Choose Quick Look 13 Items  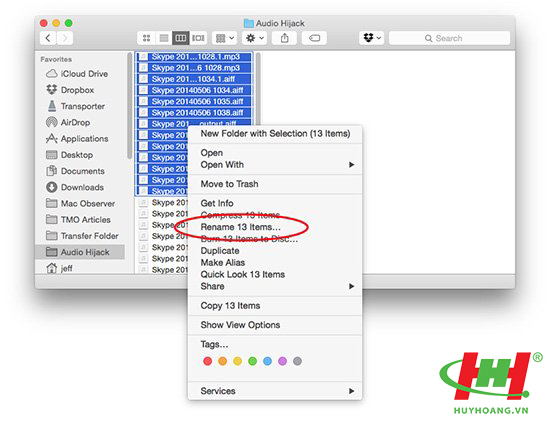coord(275,274)
